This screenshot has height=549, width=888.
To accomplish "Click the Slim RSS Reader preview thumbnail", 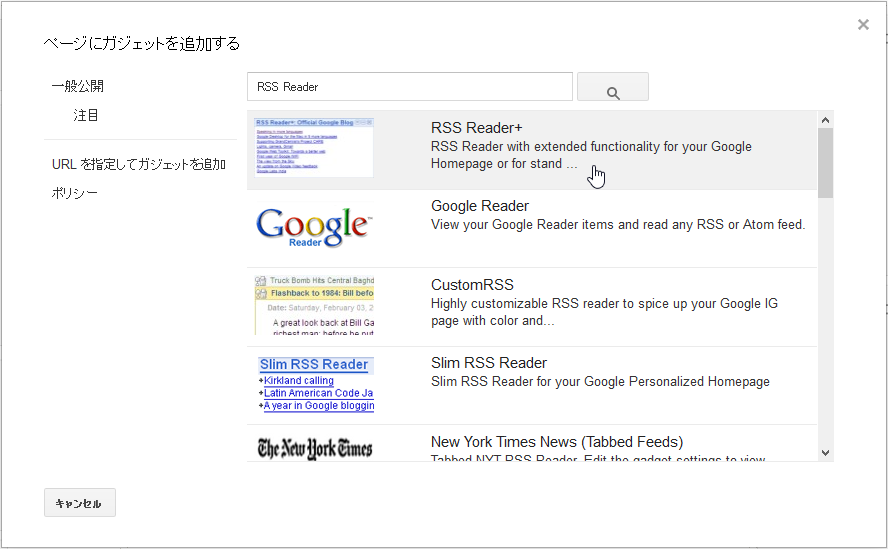I will pyautogui.click(x=316, y=384).
